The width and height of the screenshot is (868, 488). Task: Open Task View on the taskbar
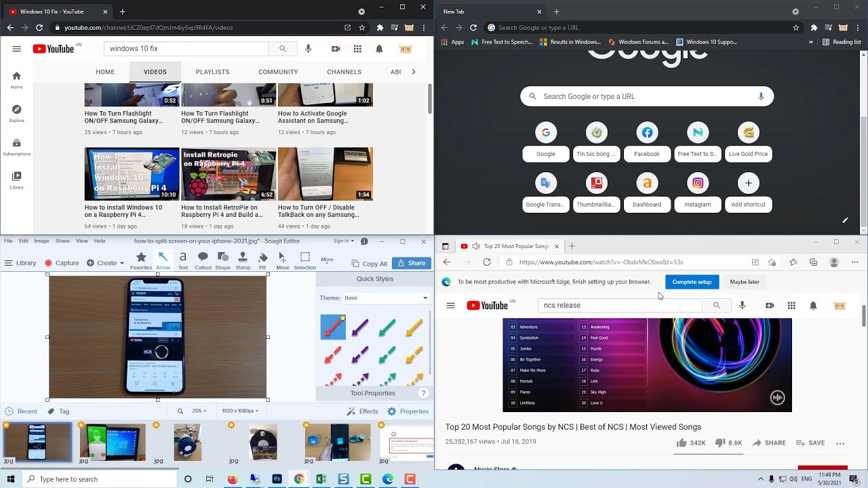pyautogui.click(x=210, y=479)
